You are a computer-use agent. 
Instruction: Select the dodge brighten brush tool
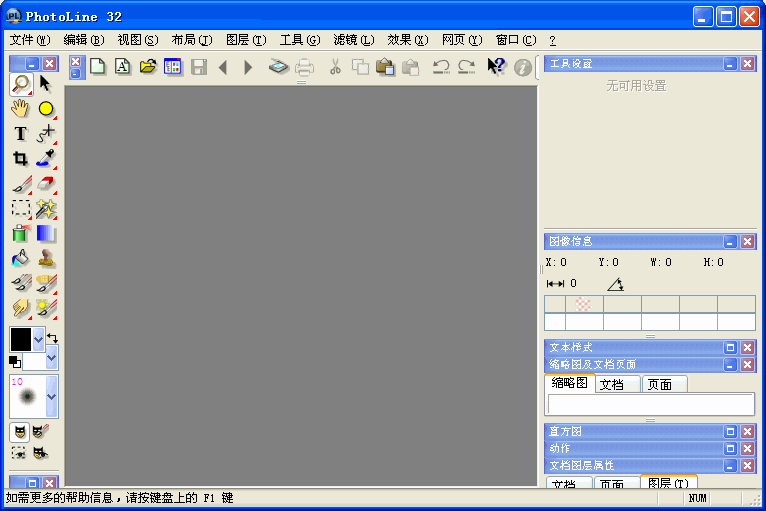(46, 308)
